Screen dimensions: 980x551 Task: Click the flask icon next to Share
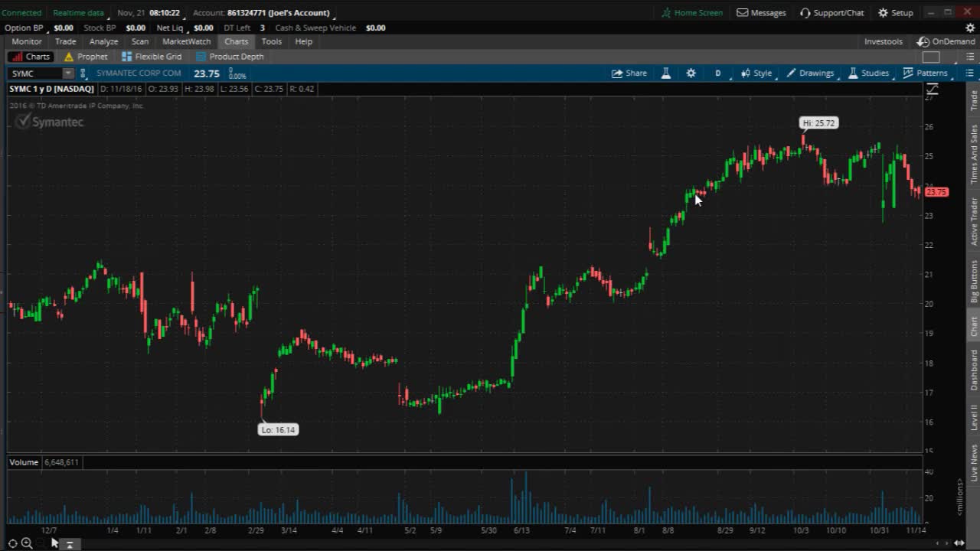point(666,73)
